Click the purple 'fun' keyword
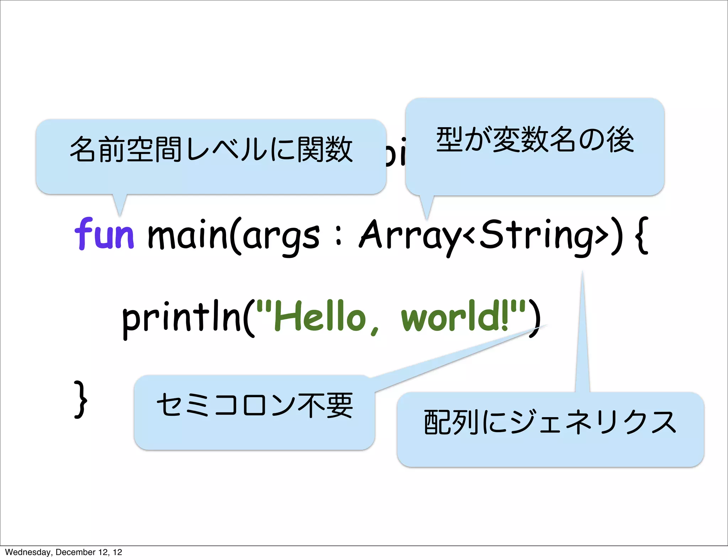The height and width of the screenshot is (560, 728). pyautogui.click(x=104, y=234)
